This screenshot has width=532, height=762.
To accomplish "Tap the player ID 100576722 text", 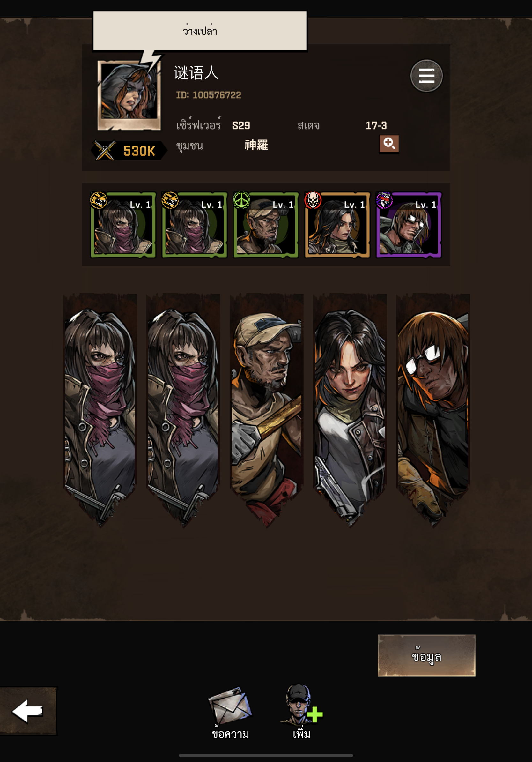I will (209, 95).
